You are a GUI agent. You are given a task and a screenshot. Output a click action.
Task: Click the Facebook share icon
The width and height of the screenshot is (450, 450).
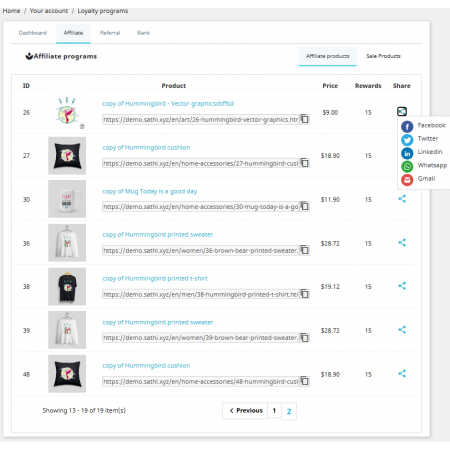[x=407, y=127]
